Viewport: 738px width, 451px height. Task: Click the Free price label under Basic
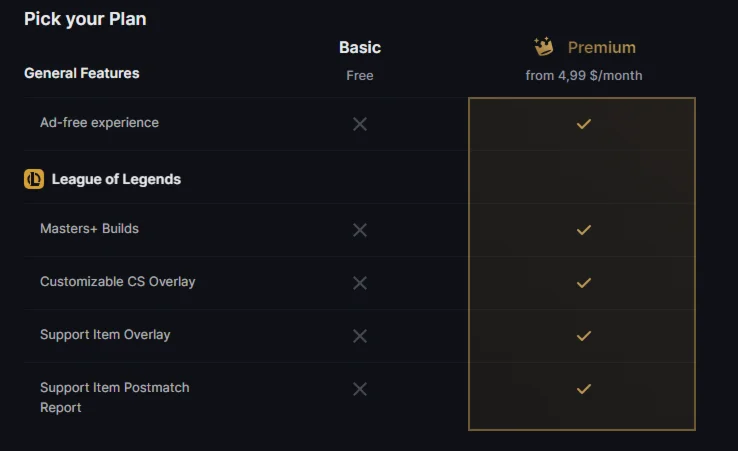click(x=360, y=75)
